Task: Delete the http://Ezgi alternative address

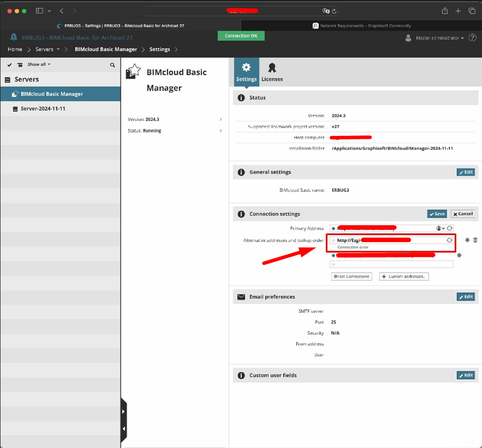Action: point(475,240)
